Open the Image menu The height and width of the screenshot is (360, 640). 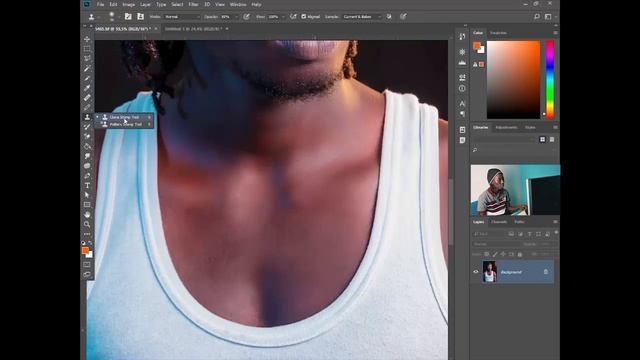129,4
